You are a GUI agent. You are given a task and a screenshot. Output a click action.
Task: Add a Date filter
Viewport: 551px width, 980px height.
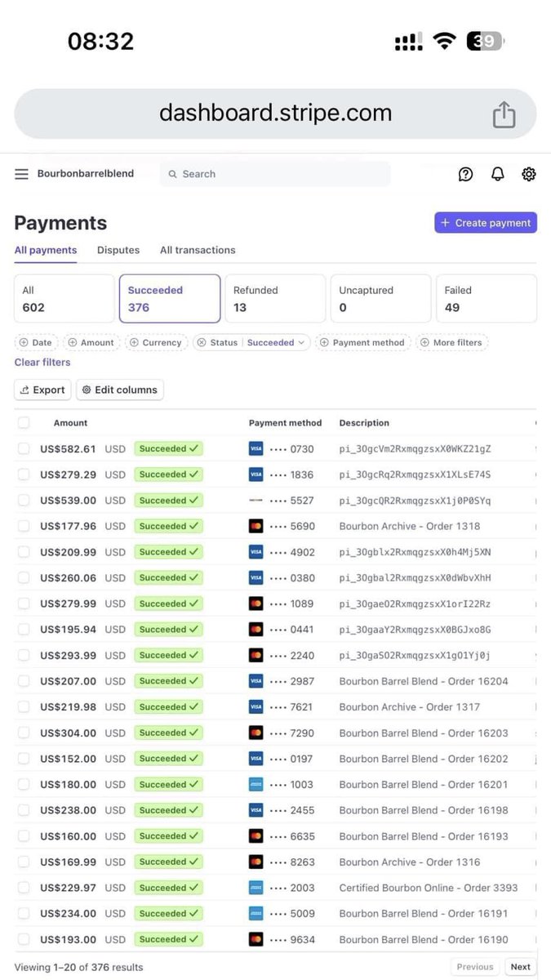click(36, 343)
